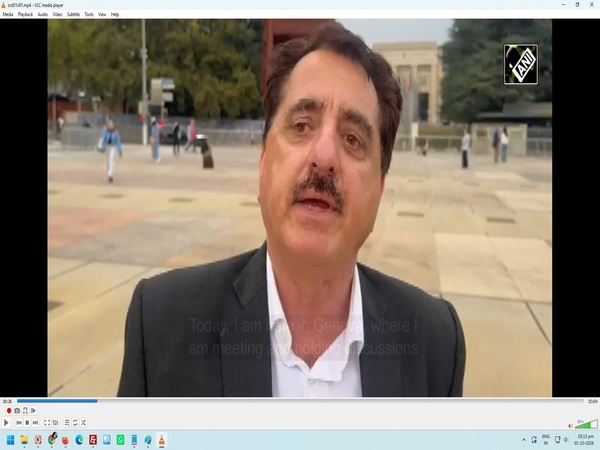Viewport: 600px width, 450px height.
Task: Open the Playback menu
Action: 25,14
